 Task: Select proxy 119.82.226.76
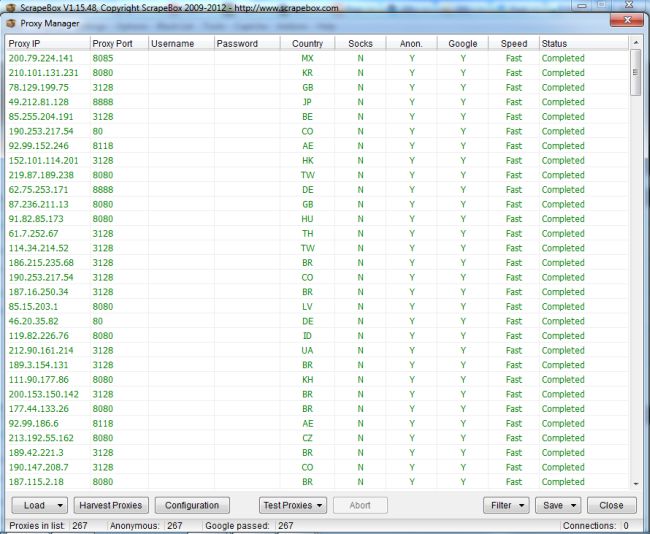point(318,336)
